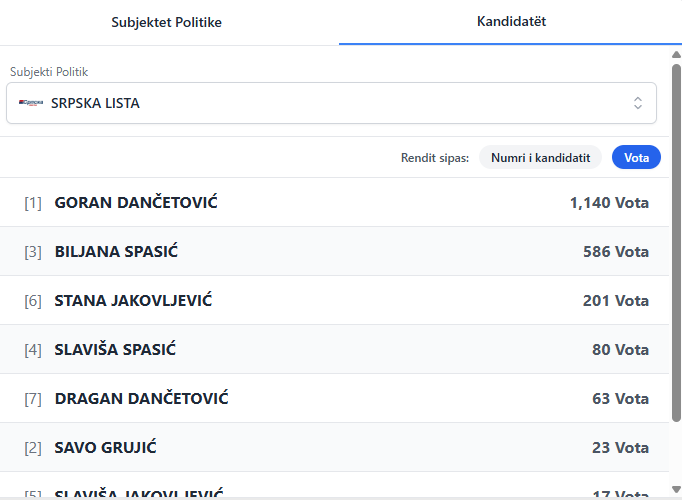Sort by Numri i kandidatit
682x500 pixels.
[x=540, y=157]
